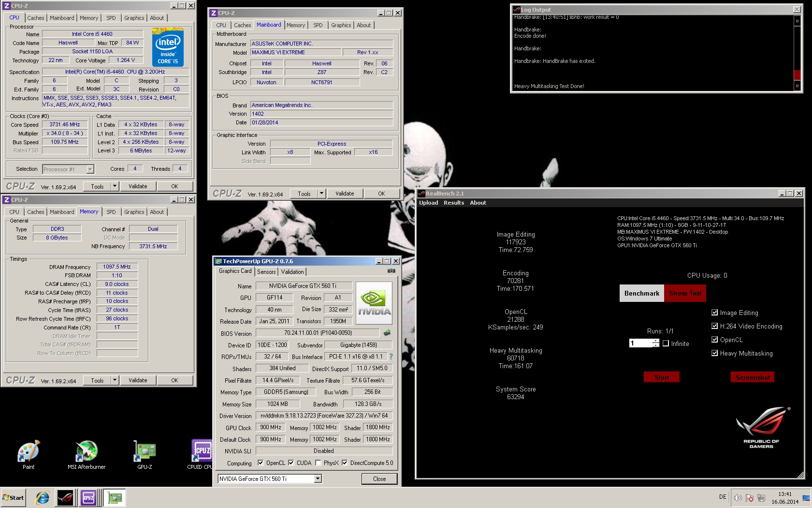This screenshot has height=508, width=812.
Task: Click network tray icon
Action: click(761, 498)
